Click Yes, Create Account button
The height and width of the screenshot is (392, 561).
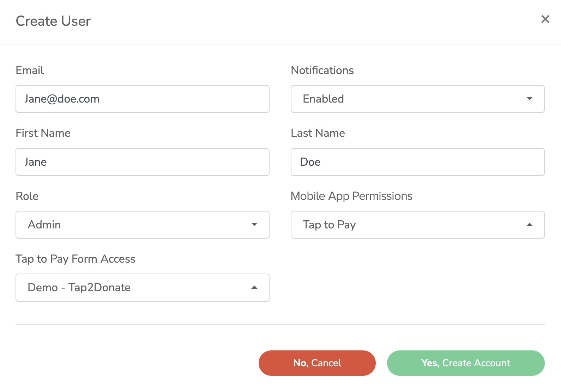point(466,363)
